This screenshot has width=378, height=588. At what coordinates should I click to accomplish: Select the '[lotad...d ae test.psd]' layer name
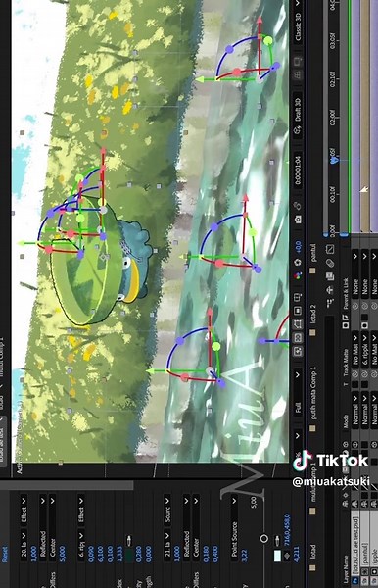click(355, 545)
